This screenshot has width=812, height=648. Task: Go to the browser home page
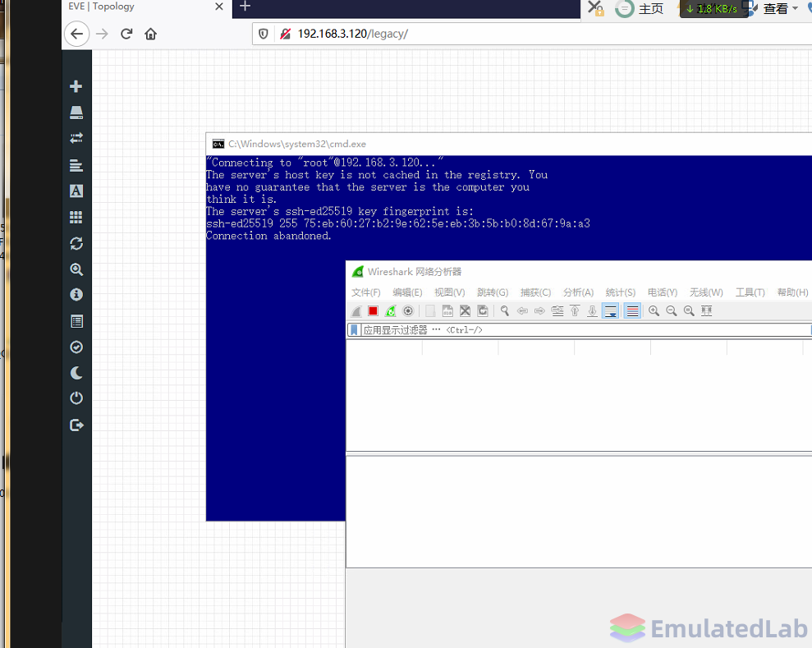point(151,34)
